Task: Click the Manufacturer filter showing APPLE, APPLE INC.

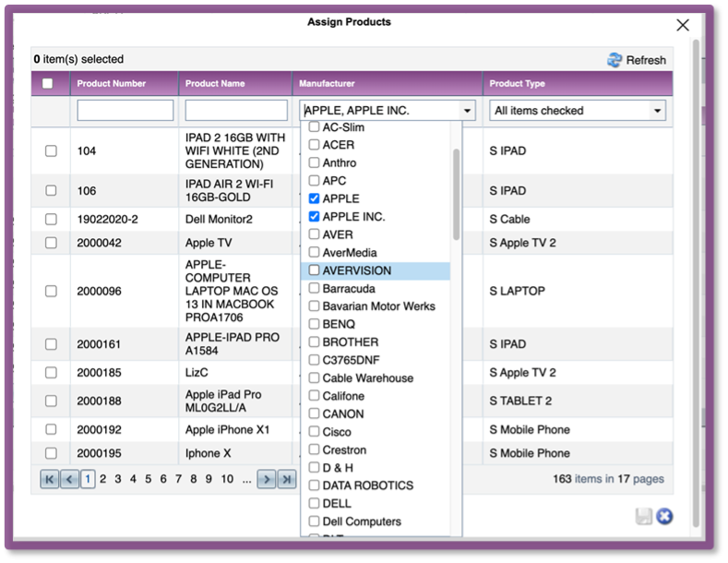Action: (x=388, y=111)
